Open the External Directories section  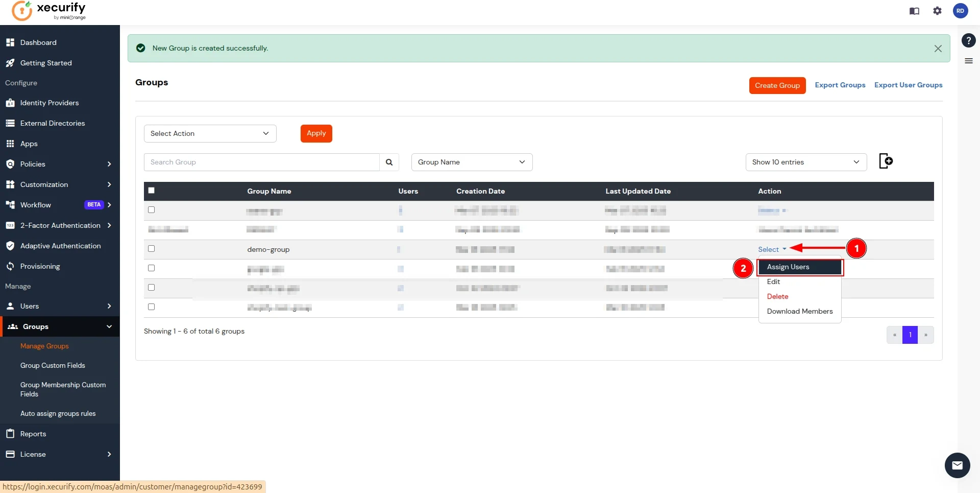click(52, 123)
